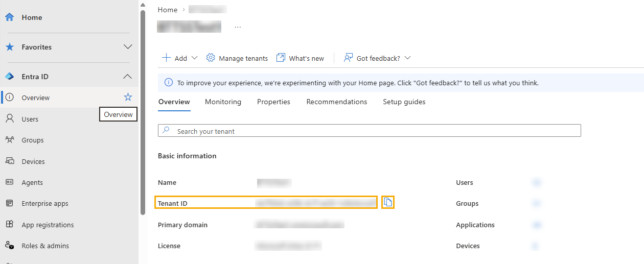This screenshot has width=644, height=264.
Task: Click the Applications label
Action: click(475, 225)
